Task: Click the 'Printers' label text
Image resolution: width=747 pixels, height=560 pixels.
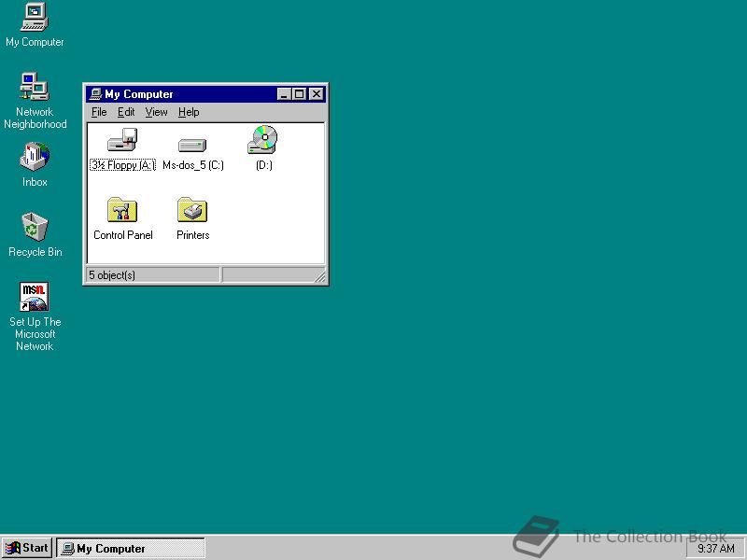Action: 193,235
